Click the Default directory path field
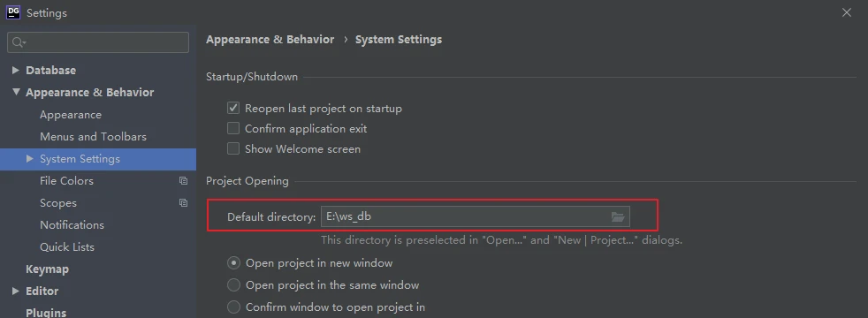868x318 pixels. click(x=475, y=216)
